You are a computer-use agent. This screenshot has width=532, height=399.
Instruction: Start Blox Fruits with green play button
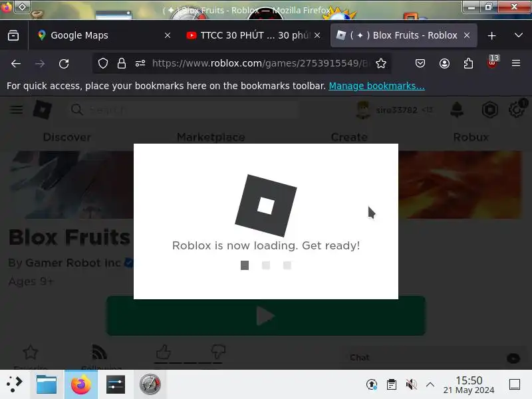(266, 316)
